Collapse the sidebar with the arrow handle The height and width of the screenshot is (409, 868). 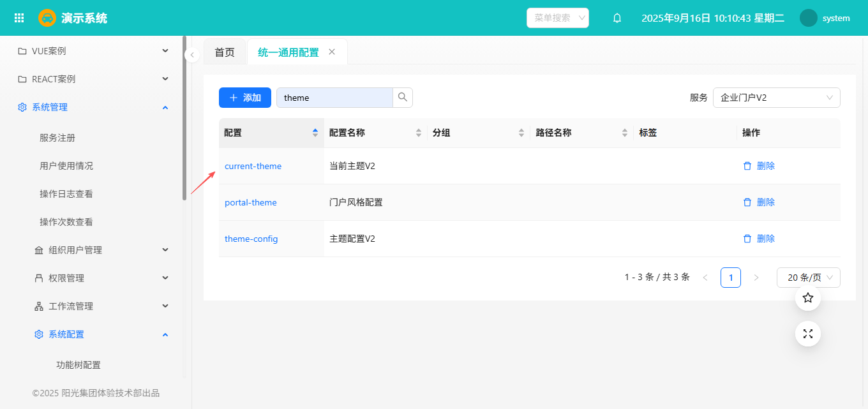(x=192, y=56)
